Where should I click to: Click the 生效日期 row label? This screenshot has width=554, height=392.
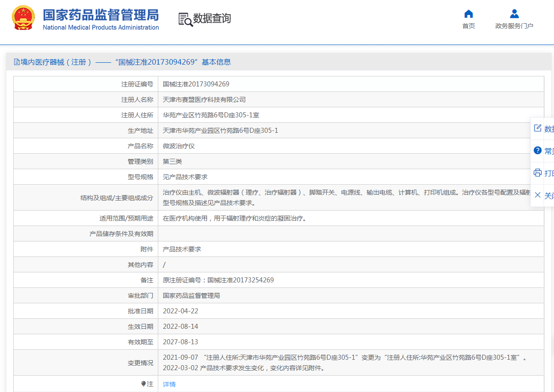coord(141,327)
